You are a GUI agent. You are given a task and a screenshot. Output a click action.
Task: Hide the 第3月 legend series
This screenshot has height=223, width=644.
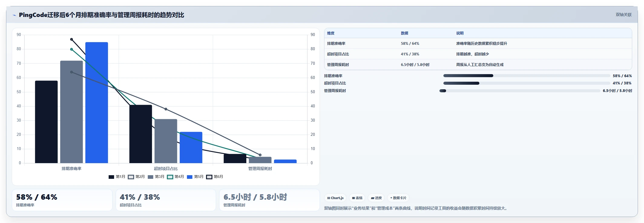pyautogui.click(x=156, y=177)
